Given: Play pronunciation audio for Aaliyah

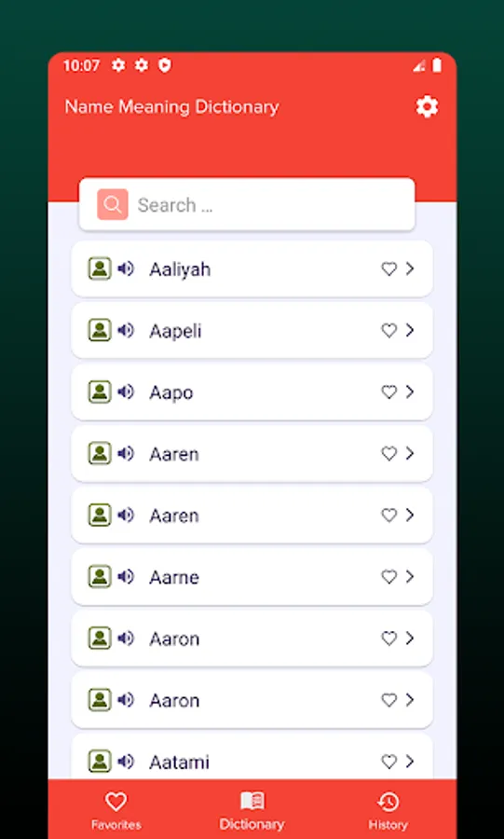Looking at the screenshot, I should 126,268.
